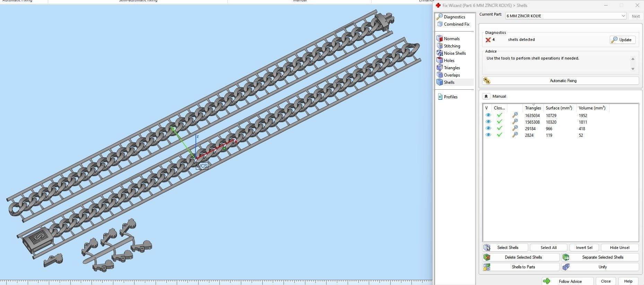The height and width of the screenshot is (285, 644).
Task: Sort shells by the Closed column
Action: pyautogui.click(x=499, y=108)
